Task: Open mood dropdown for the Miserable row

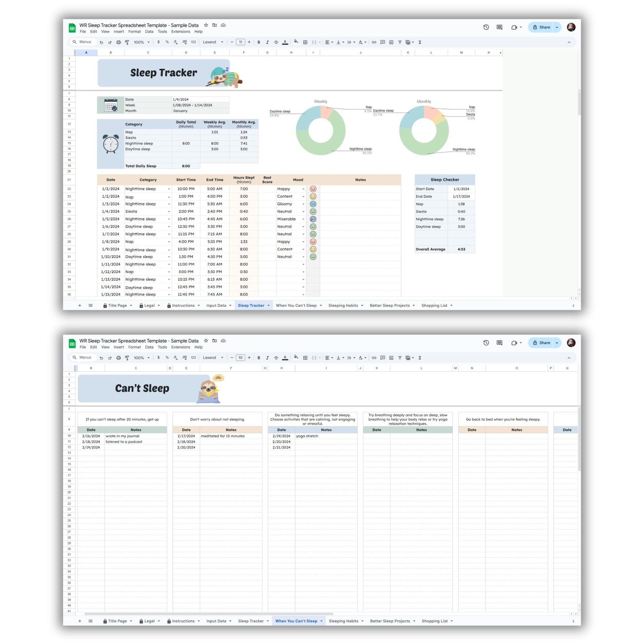Action: (303, 219)
